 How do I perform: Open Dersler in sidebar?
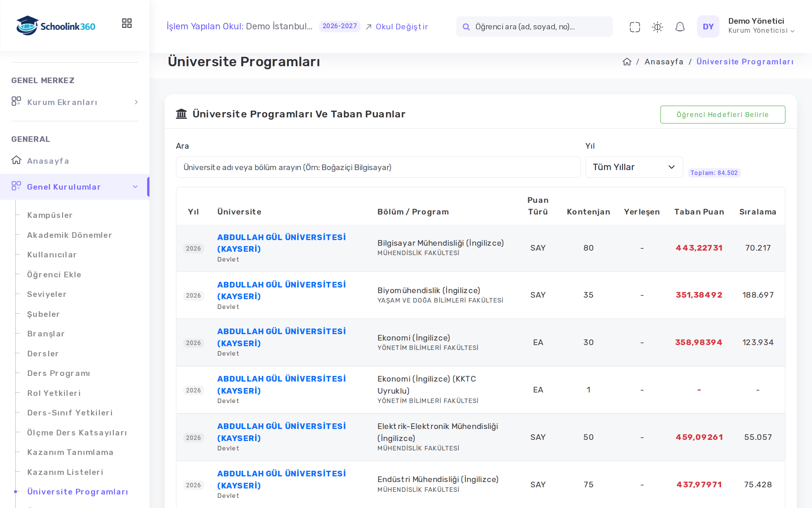(43, 353)
